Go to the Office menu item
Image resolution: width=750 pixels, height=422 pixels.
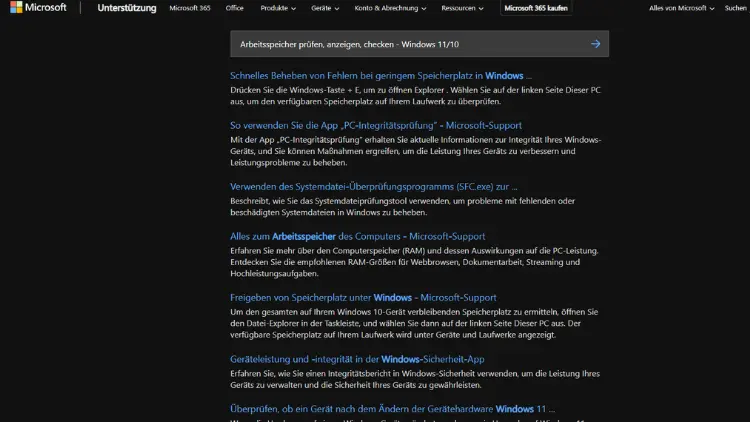click(234, 8)
